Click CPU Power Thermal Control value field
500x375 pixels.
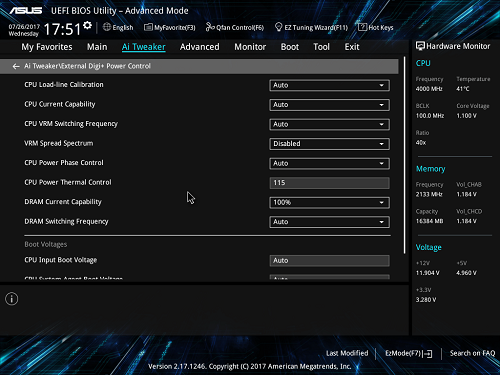(x=329, y=183)
